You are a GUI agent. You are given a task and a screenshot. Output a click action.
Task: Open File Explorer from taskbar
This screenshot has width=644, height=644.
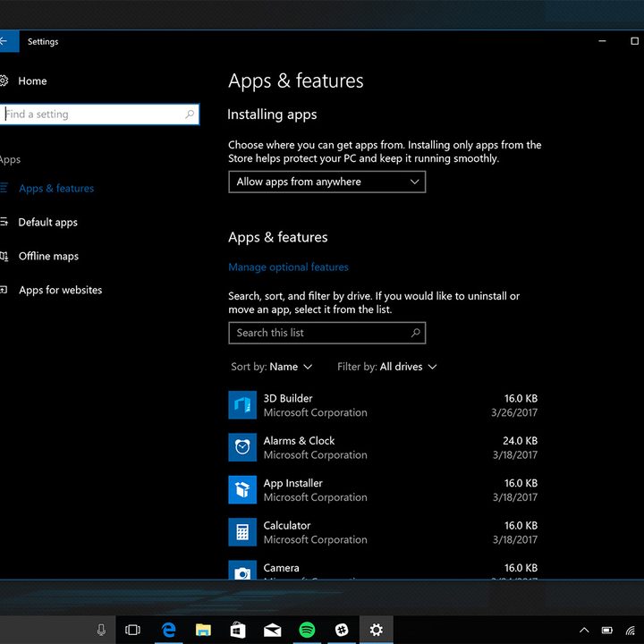click(203, 630)
